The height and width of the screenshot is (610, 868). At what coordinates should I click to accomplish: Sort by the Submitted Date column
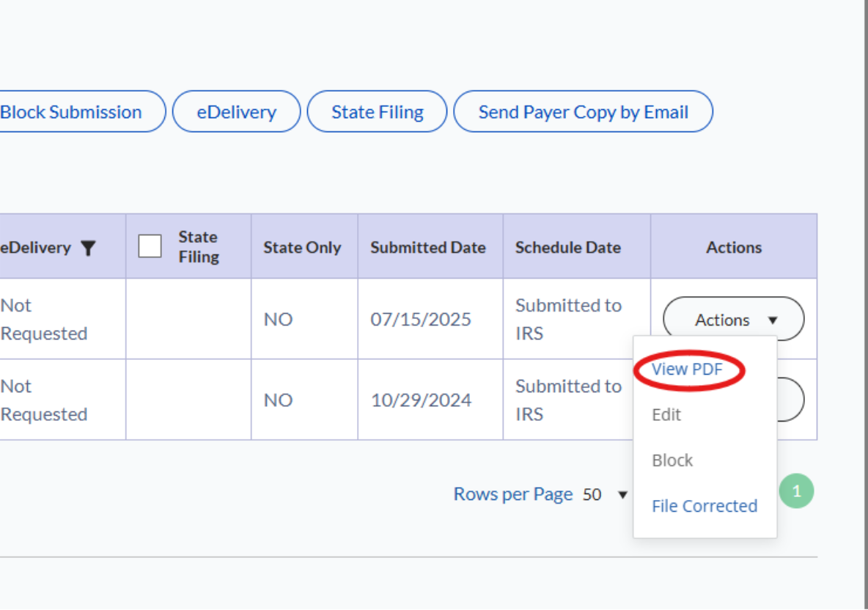pos(429,247)
